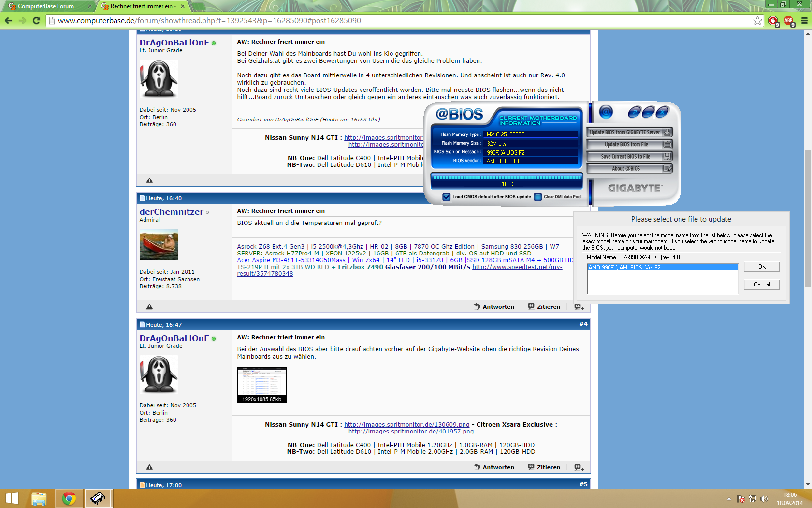This screenshot has height=508, width=812.
Task: Click the round @ globe button in @BIOS
Action: [x=606, y=112]
